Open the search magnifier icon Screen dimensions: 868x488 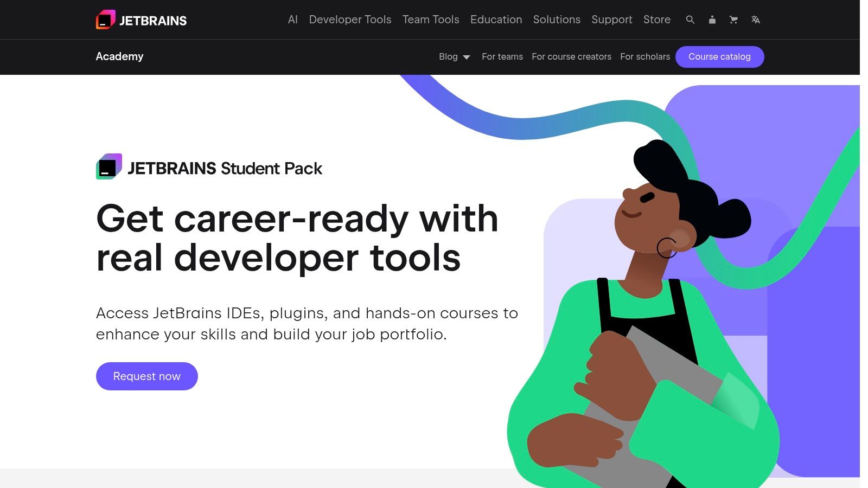pyautogui.click(x=690, y=20)
